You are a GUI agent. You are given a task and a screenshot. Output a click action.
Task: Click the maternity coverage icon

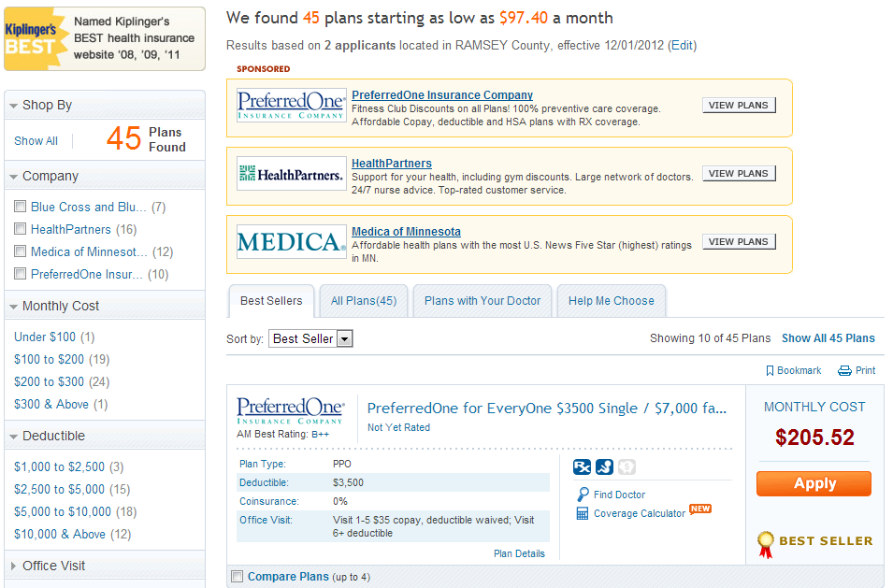(604, 467)
